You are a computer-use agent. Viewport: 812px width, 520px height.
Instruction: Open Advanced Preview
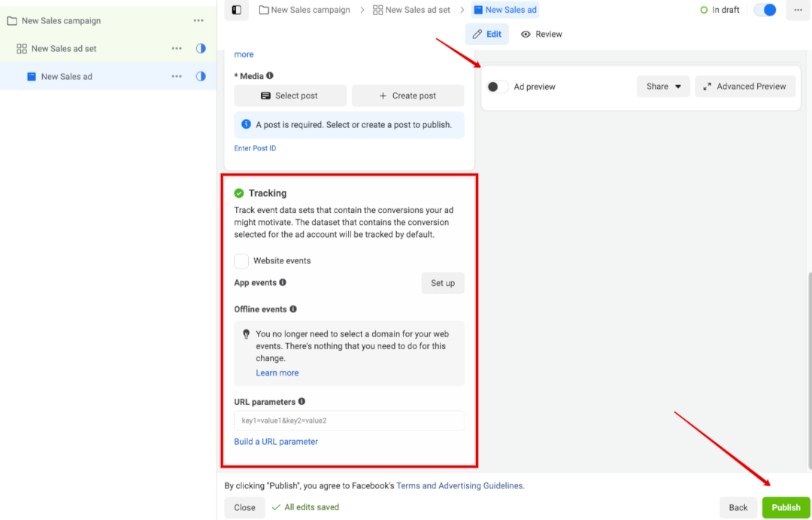click(x=745, y=87)
